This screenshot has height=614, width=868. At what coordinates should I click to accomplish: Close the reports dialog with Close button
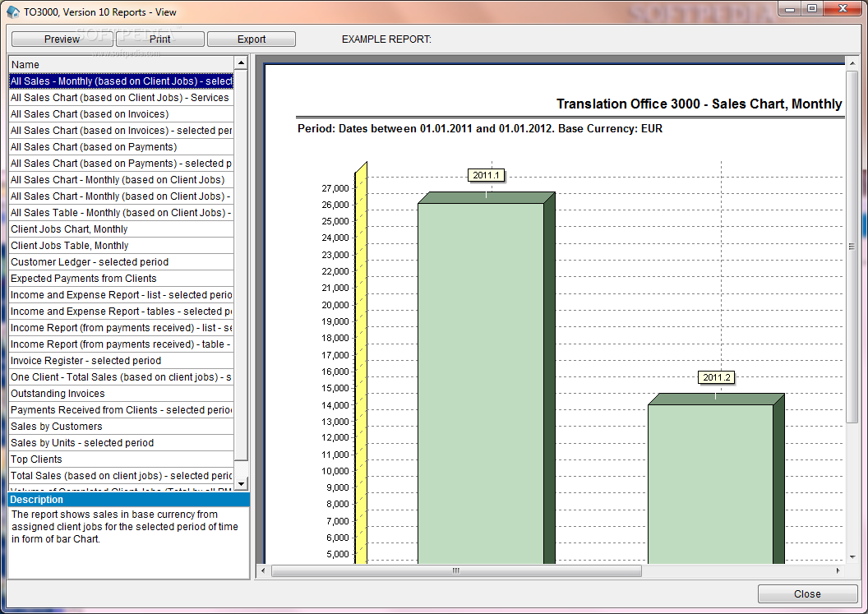coord(807,594)
